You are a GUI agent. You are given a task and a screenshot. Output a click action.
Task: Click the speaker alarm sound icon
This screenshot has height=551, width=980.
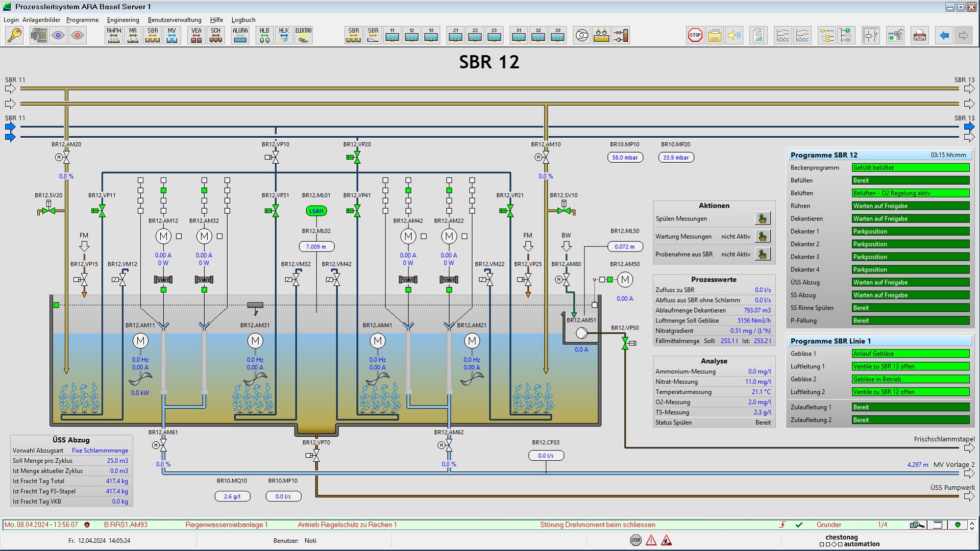[734, 35]
